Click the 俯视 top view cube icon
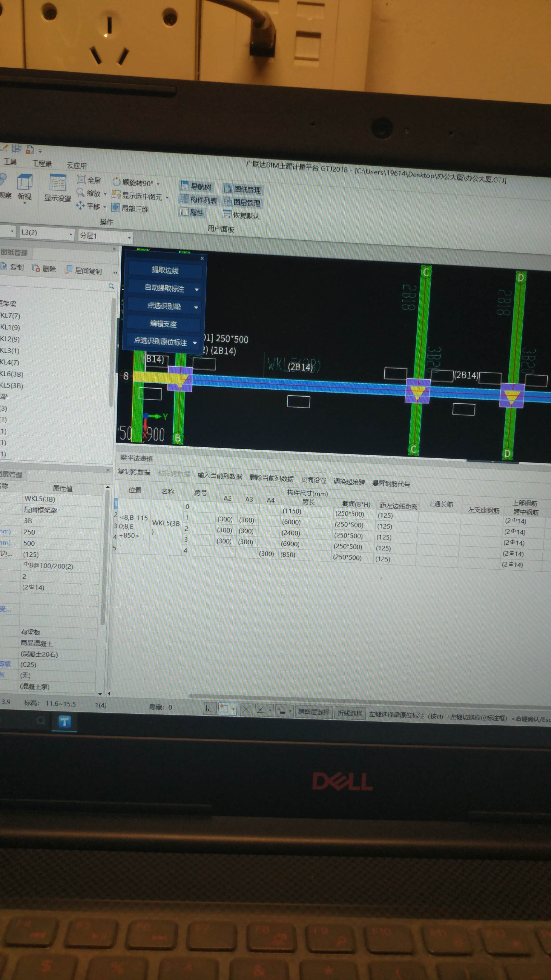Image resolution: width=551 pixels, height=980 pixels. tap(24, 182)
